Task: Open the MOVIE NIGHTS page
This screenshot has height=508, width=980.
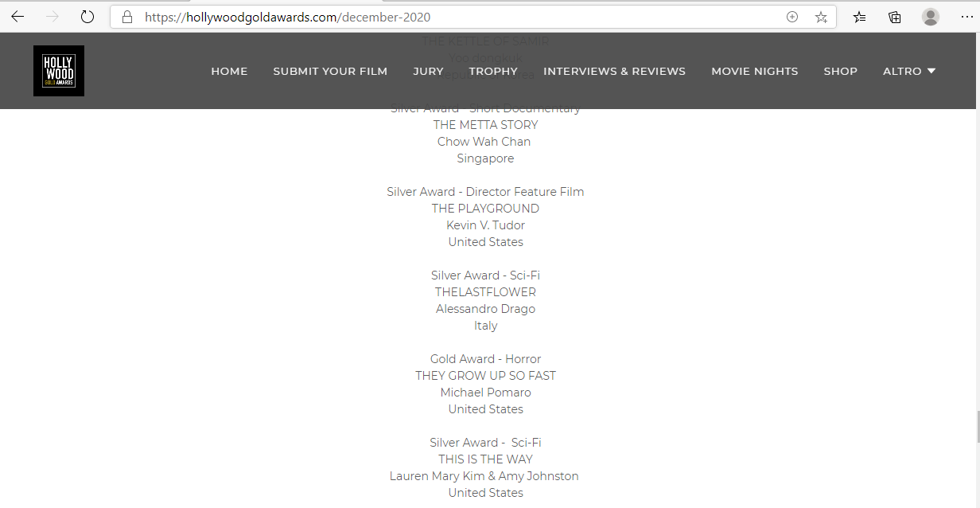Action: [x=755, y=71]
